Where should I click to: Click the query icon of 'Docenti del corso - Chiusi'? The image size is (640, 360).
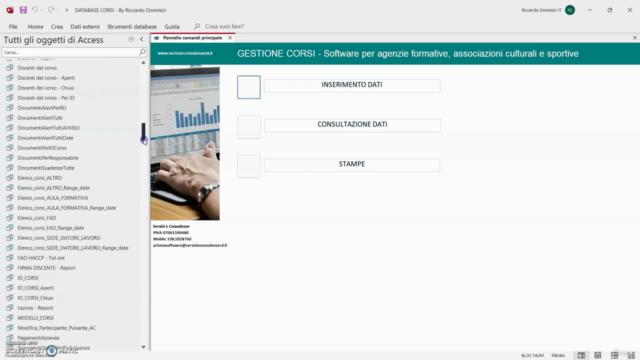[10, 88]
